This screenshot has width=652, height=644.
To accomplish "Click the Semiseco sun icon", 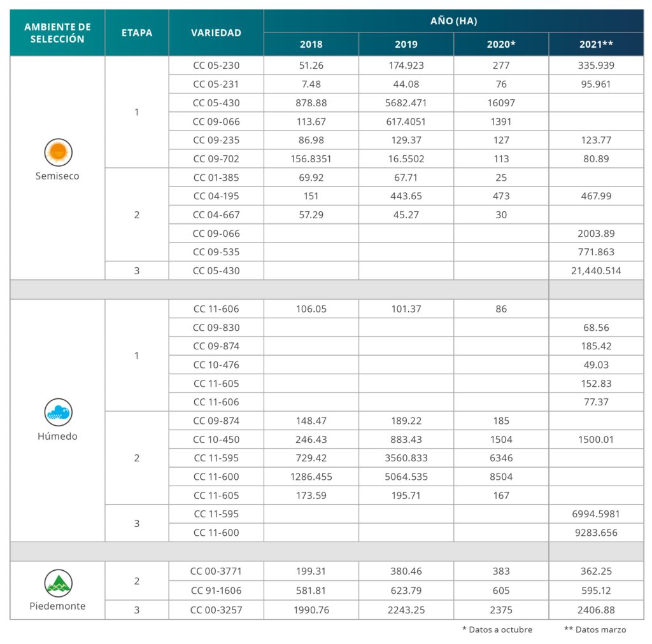I will pyautogui.click(x=58, y=153).
